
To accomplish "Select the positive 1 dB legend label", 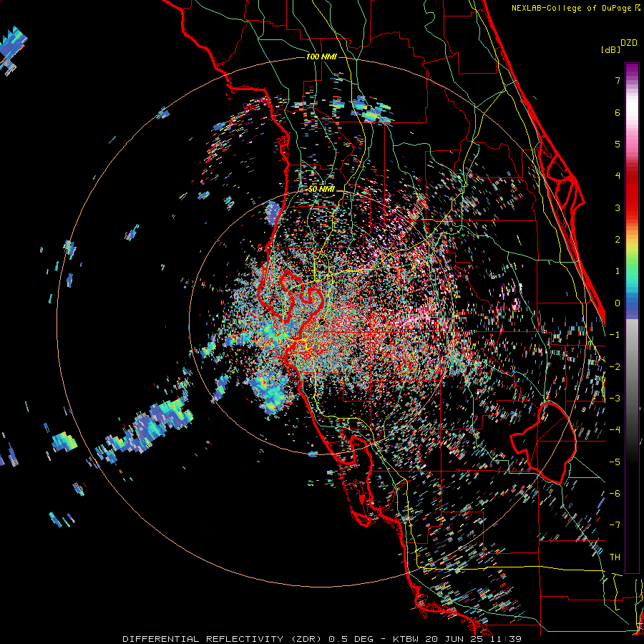I will click(x=618, y=270).
